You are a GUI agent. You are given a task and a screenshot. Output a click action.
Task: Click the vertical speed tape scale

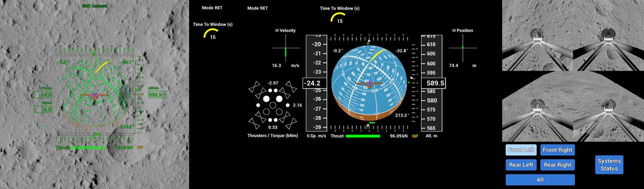tap(316, 83)
